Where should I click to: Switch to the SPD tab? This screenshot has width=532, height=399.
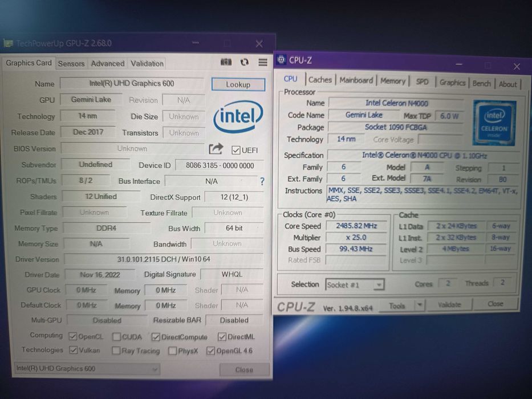(422, 82)
